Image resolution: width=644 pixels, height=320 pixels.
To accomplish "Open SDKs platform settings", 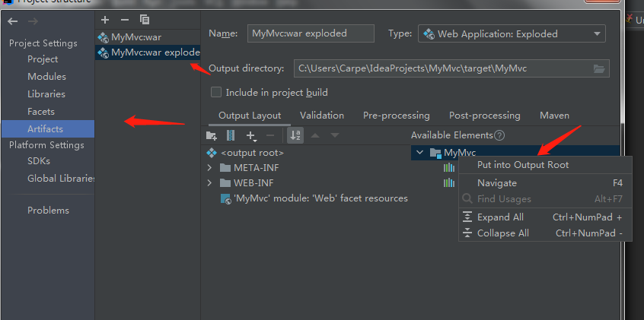I will pos(39,161).
